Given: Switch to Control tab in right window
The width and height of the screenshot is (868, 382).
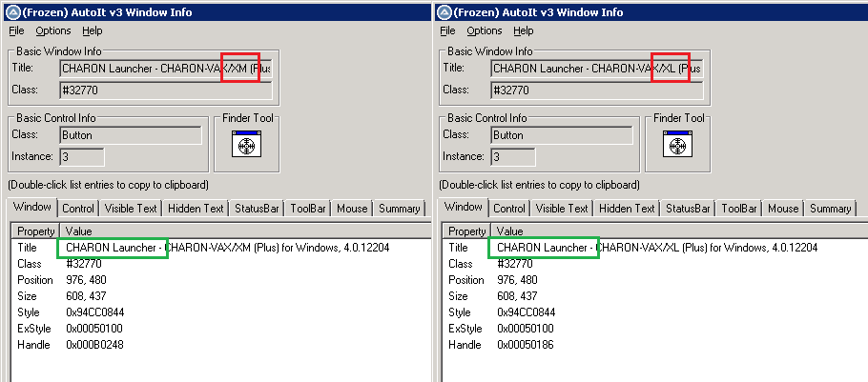Looking at the screenshot, I should [509, 209].
